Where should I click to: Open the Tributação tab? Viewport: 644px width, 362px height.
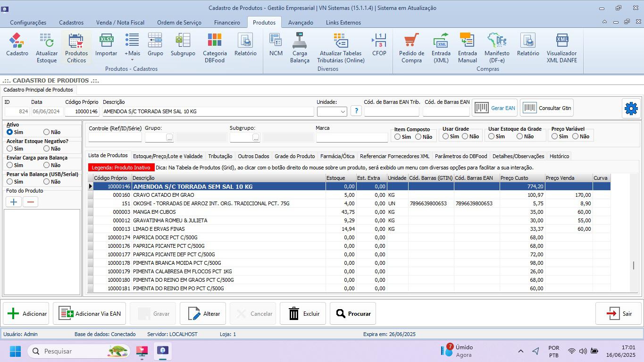[x=220, y=156]
